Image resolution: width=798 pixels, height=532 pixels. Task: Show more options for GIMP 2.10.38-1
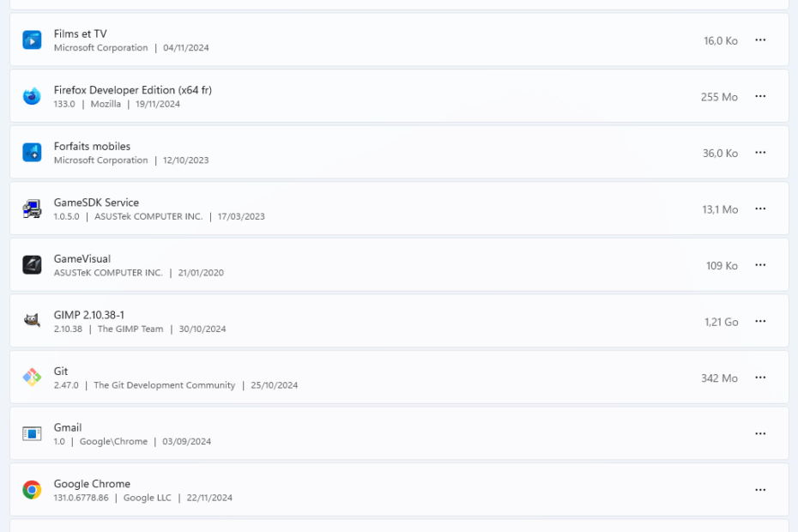pyautogui.click(x=760, y=321)
